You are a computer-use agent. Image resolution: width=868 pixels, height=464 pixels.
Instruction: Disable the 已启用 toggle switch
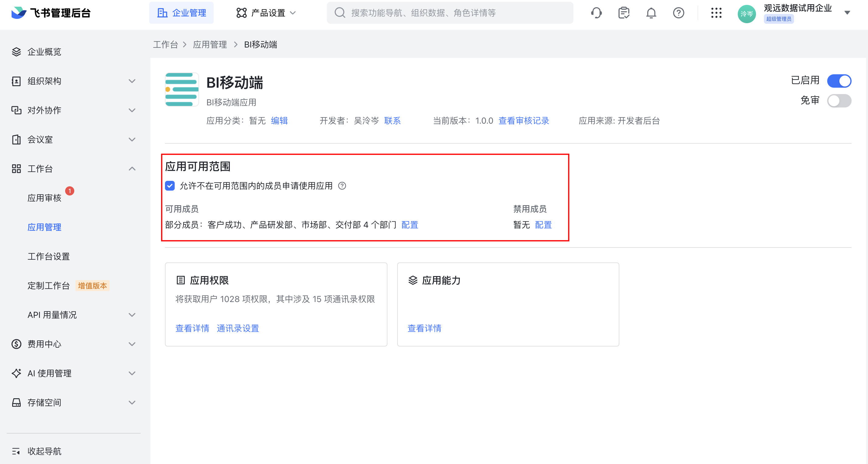[839, 81]
